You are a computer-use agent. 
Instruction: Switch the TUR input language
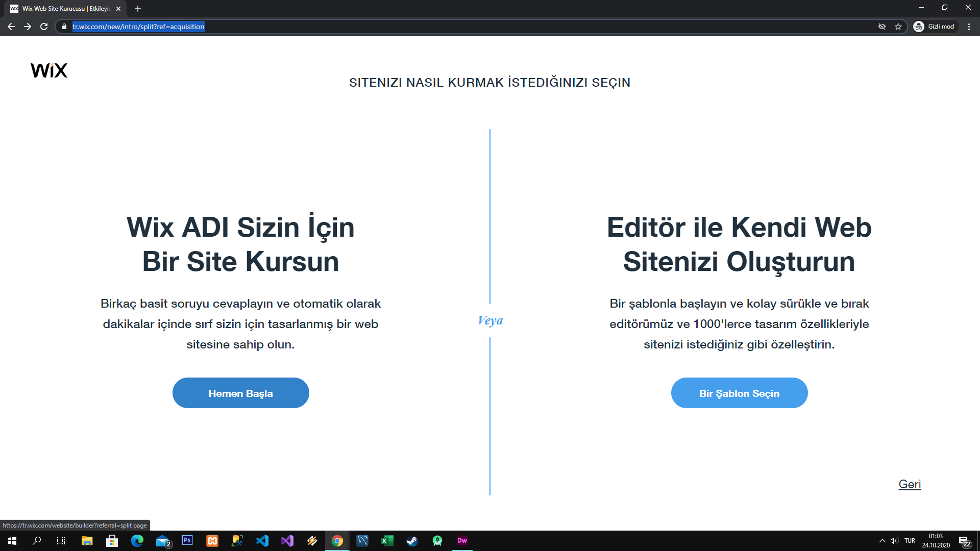[x=910, y=541]
